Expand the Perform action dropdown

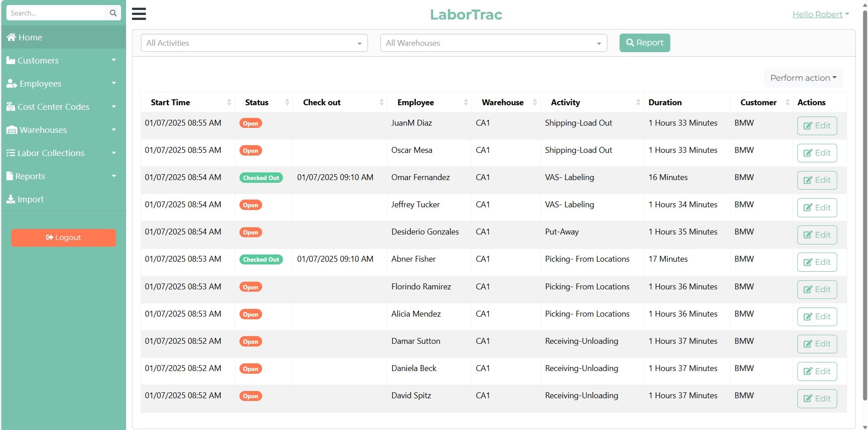[803, 78]
